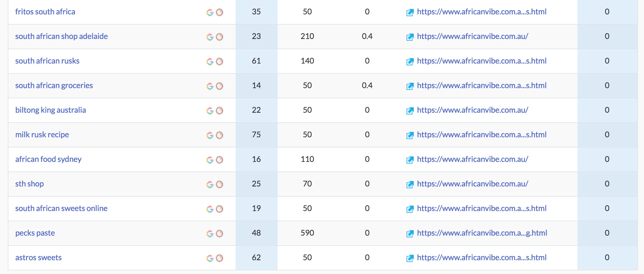Open external link icon in south african groceries row

(410, 86)
